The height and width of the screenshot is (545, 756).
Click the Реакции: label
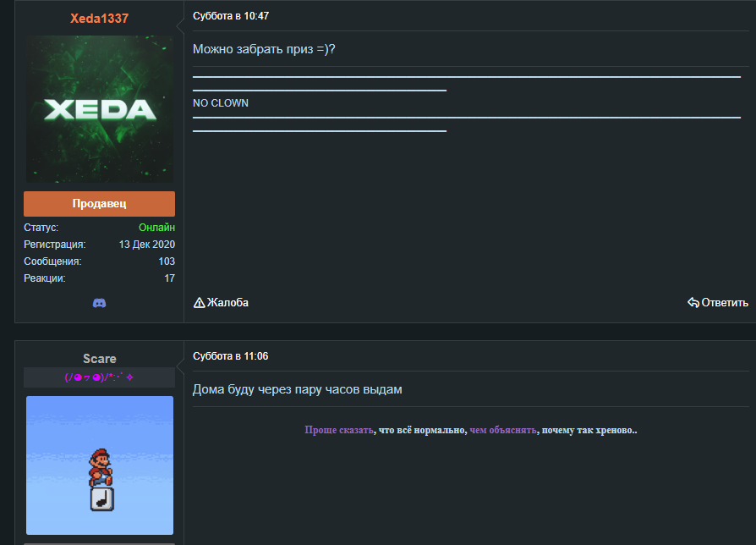pyautogui.click(x=44, y=278)
